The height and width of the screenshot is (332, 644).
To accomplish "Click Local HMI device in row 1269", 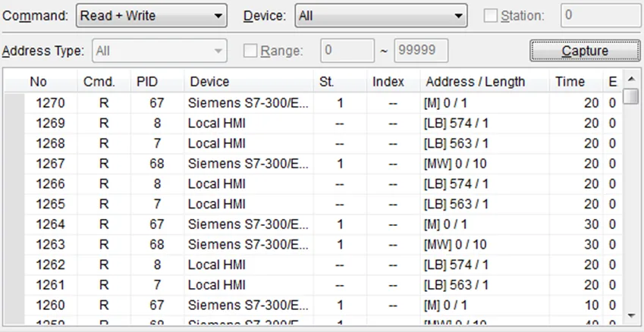I will pyautogui.click(x=216, y=123).
